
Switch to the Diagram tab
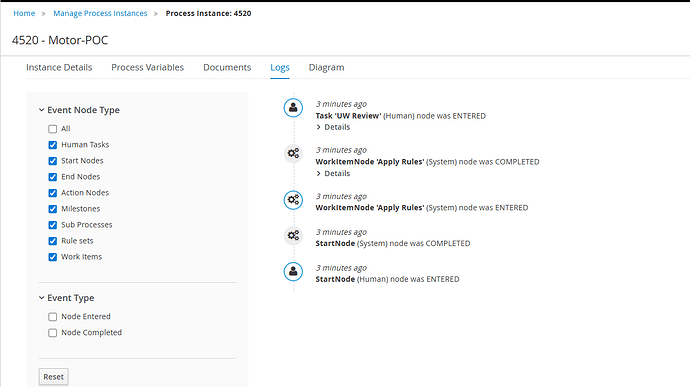pos(327,67)
